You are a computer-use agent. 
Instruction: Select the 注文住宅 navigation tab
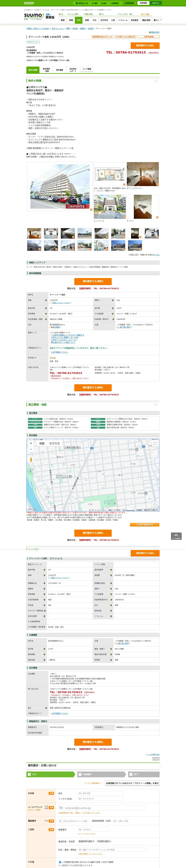point(104,20)
